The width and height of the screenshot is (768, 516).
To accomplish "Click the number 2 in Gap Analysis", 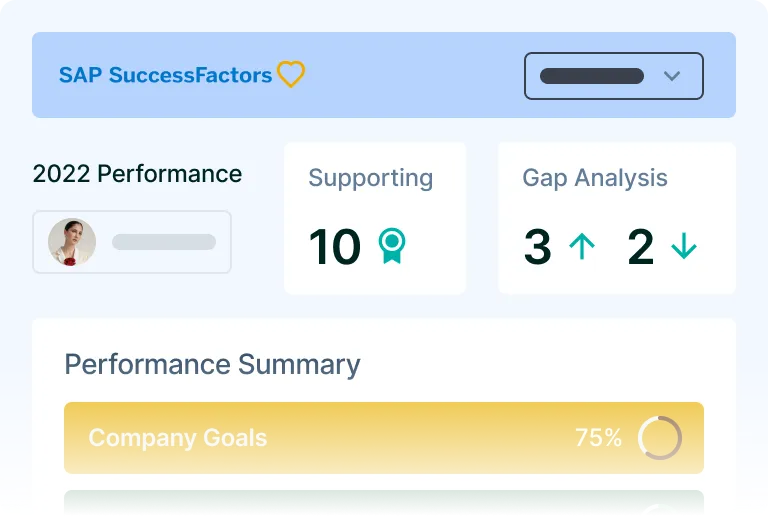I will click(640, 247).
